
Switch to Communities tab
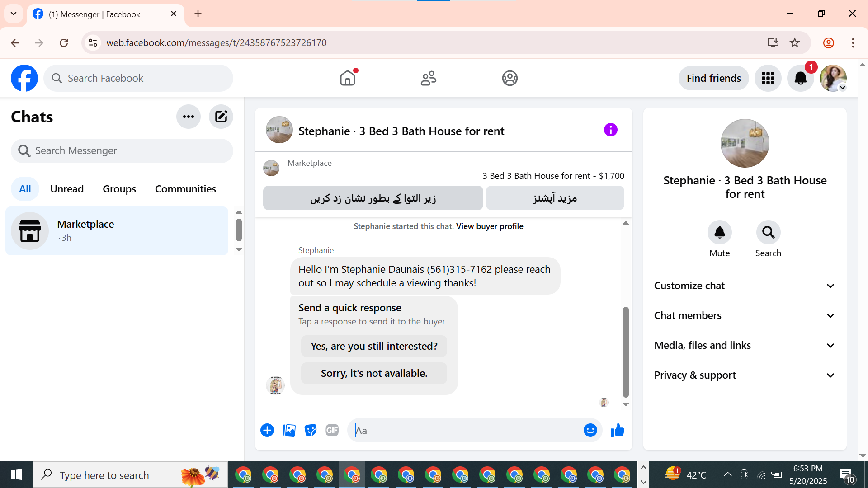pos(185,189)
